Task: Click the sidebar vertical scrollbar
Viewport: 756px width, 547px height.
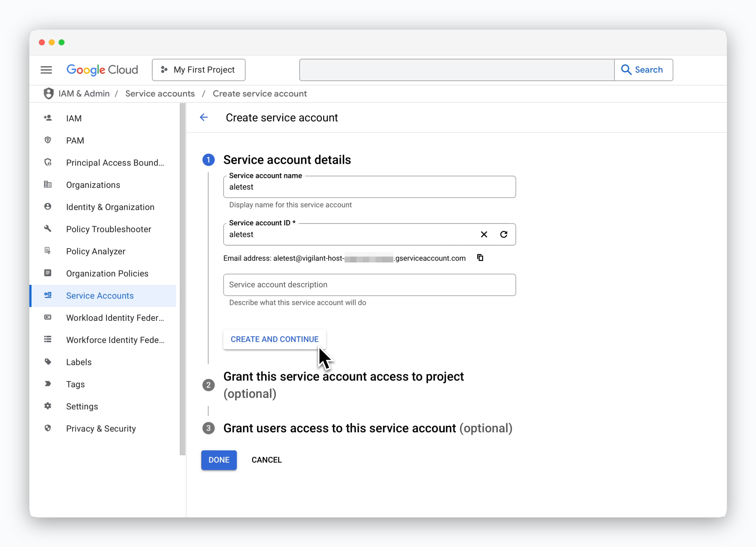Action: [x=183, y=279]
